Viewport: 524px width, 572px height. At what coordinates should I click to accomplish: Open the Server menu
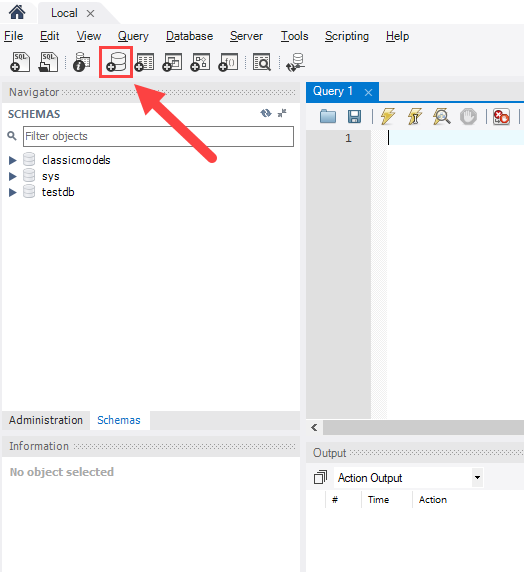(246, 36)
